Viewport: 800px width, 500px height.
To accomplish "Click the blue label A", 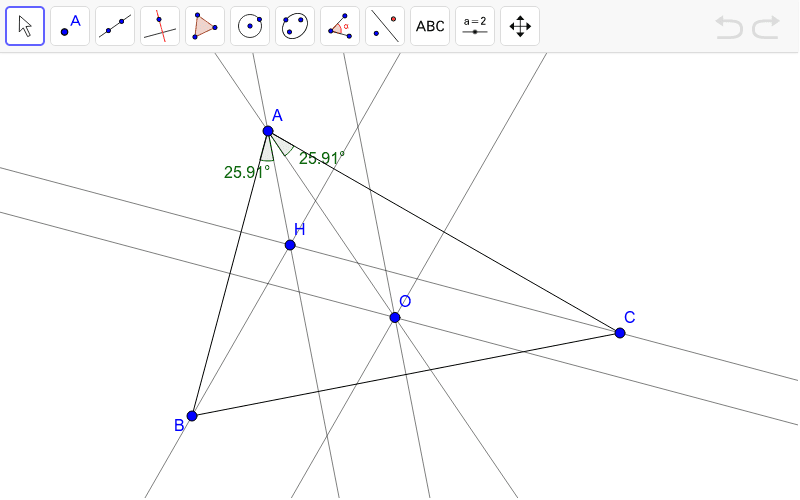I will pyautogui.click(x=277, y=116).
